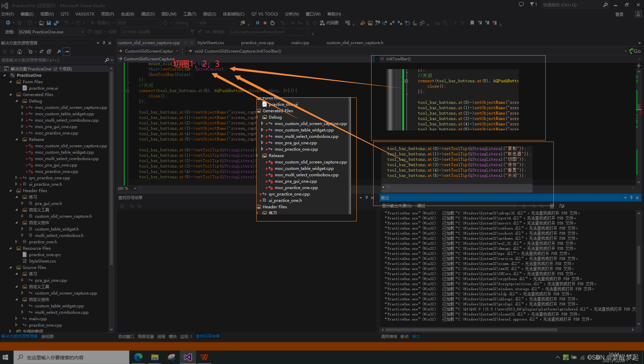Go to the previous bookmark

480,23
